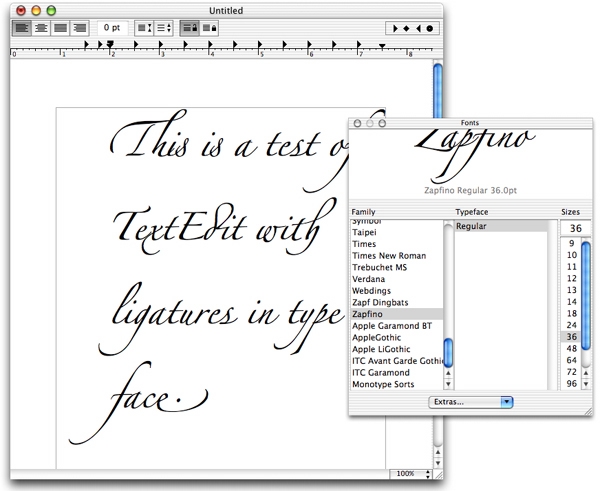Open the 100% zoom popup in TextEdit
The height and width of the screenshot is (491, 600).
pos(410,474)
